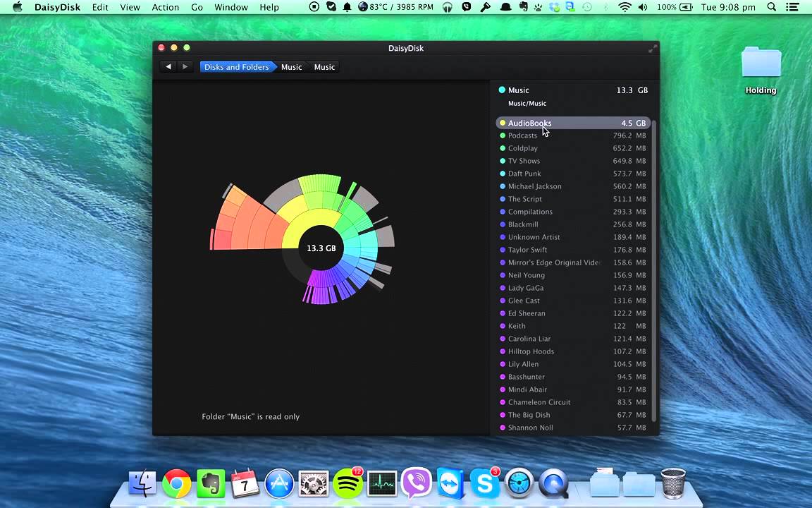The height and width of the screenshot is (508, 812).
Task: Click the headphones menu bar icon
Action: pyautogui.click(x=448, y=7)
